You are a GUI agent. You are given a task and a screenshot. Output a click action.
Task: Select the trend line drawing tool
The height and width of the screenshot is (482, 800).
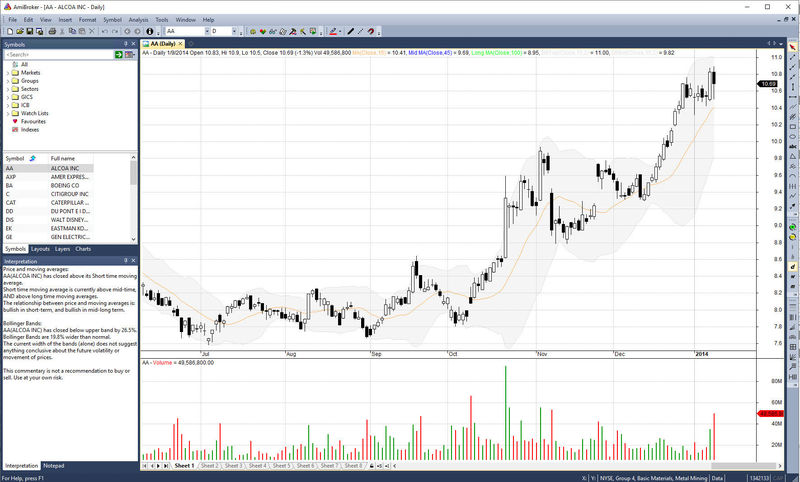coord(792,57)
